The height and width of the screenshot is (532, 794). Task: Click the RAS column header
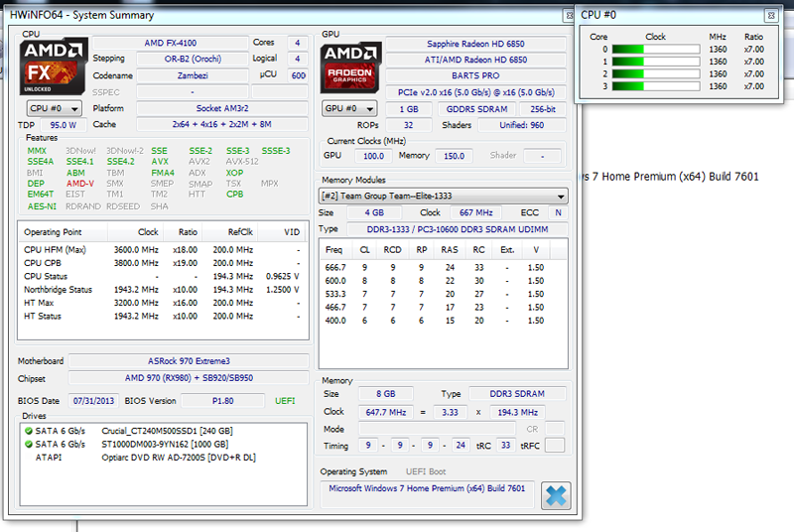(450, 250)
